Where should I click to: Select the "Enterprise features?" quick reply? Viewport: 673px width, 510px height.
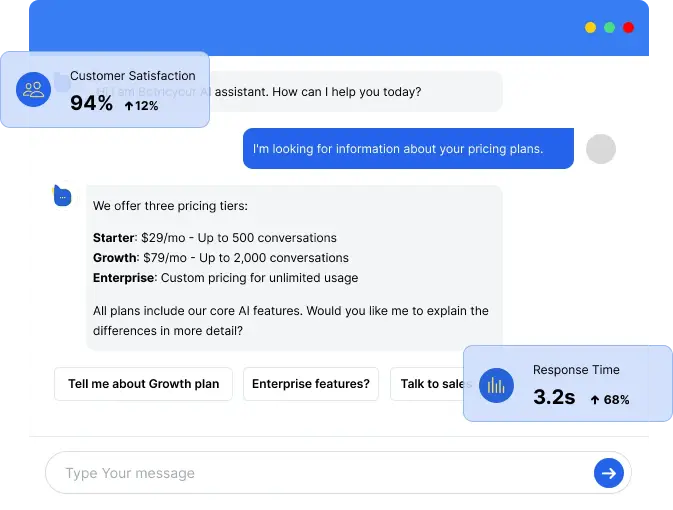pyautogui.click(x=310, y=384)
